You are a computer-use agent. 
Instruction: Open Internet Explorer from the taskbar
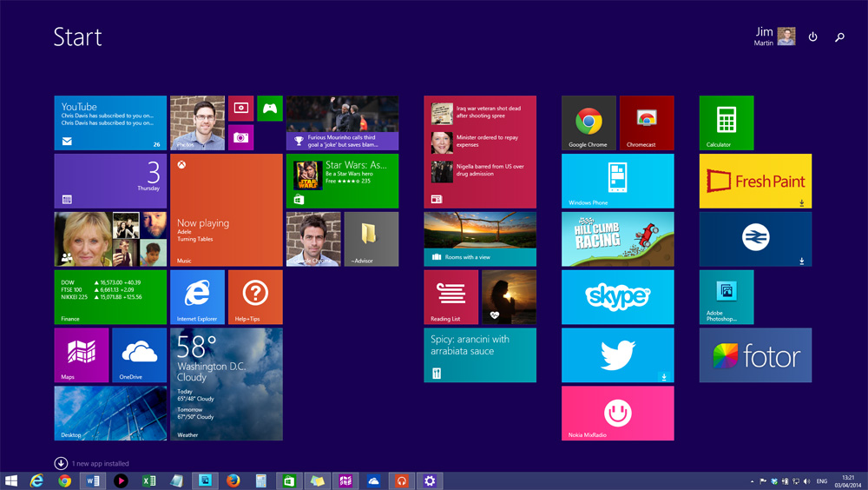pyautogui.click(x=36, y=480)
